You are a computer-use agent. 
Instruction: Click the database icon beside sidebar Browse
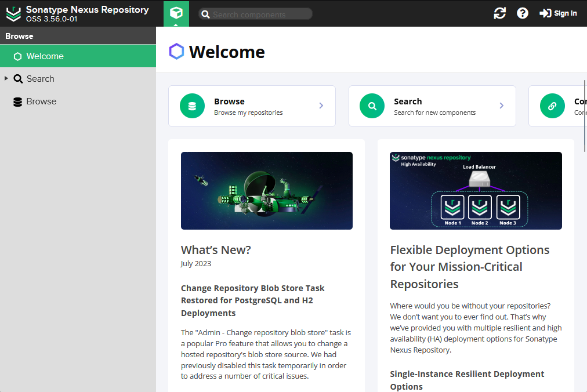tap(17, 102)
